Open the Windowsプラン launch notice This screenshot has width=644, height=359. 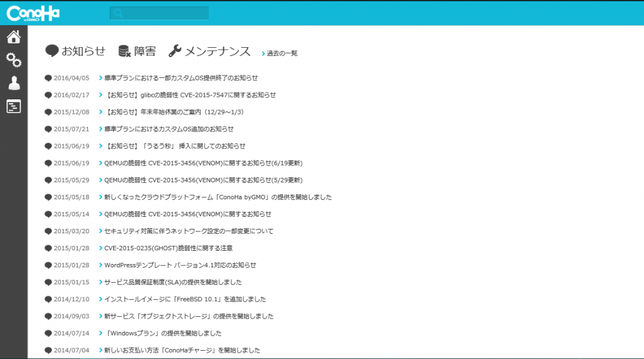[x=163, y=333]
